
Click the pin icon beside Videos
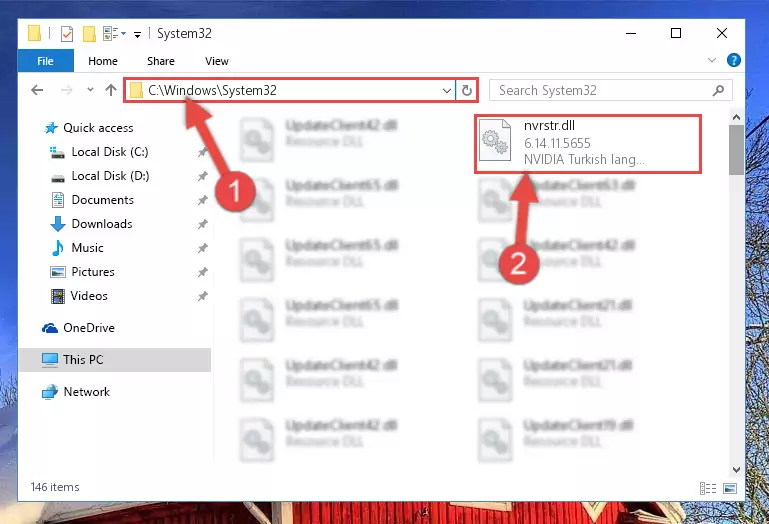[202, 296]
